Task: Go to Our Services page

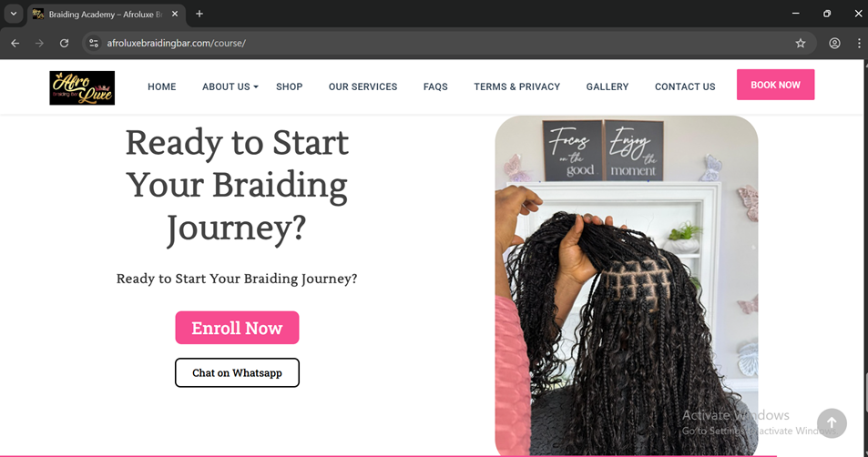Action: click(363, 86)
